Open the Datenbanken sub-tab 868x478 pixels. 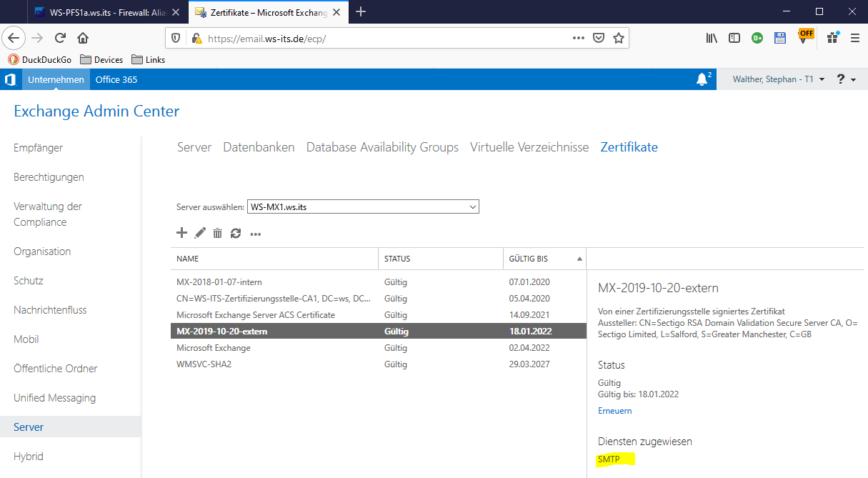point(259,147)
